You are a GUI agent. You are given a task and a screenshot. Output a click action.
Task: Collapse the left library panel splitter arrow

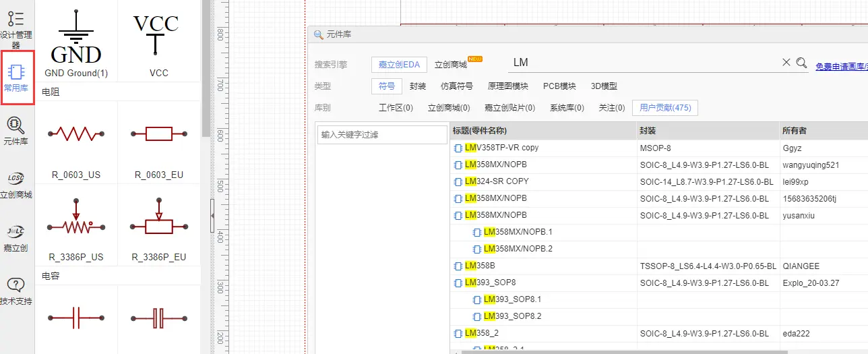pos(212,215)
